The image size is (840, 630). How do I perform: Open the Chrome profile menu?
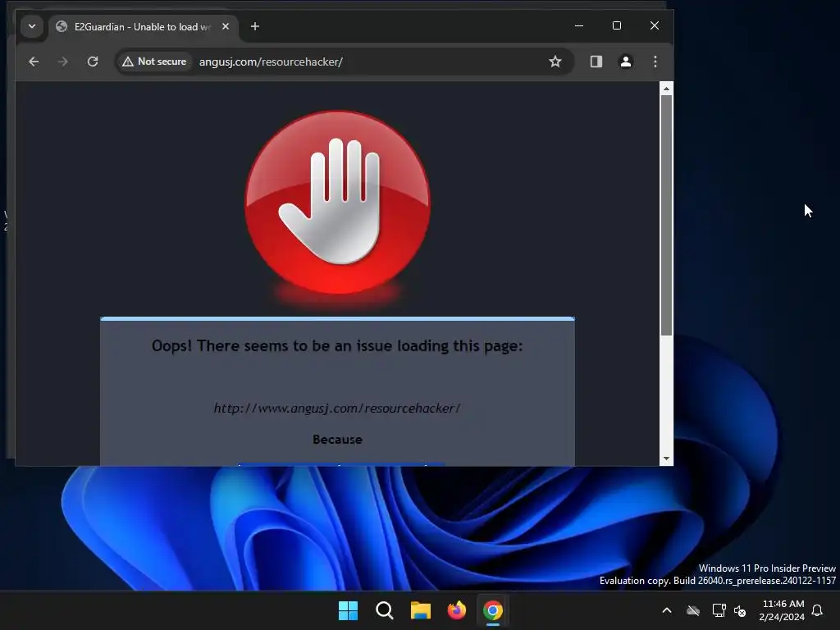click(626, 62)
